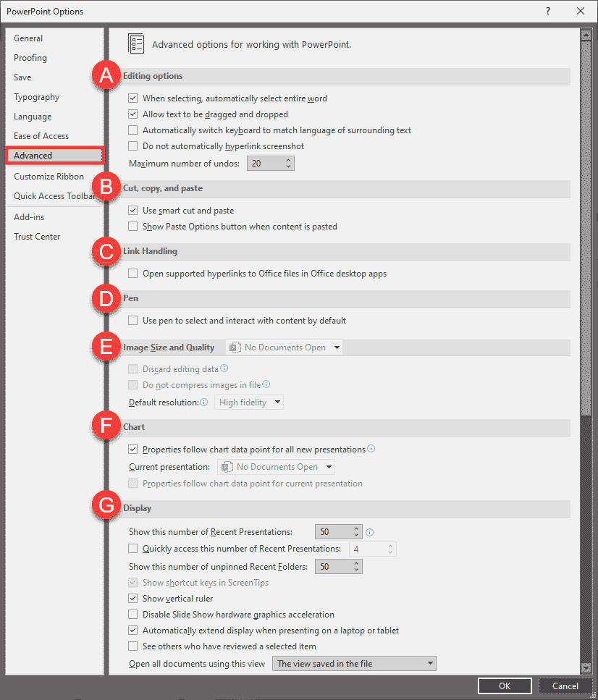This screenshot has height=700, width=598.
Task: Disable smart cut and paste
Action: (132, 210)
